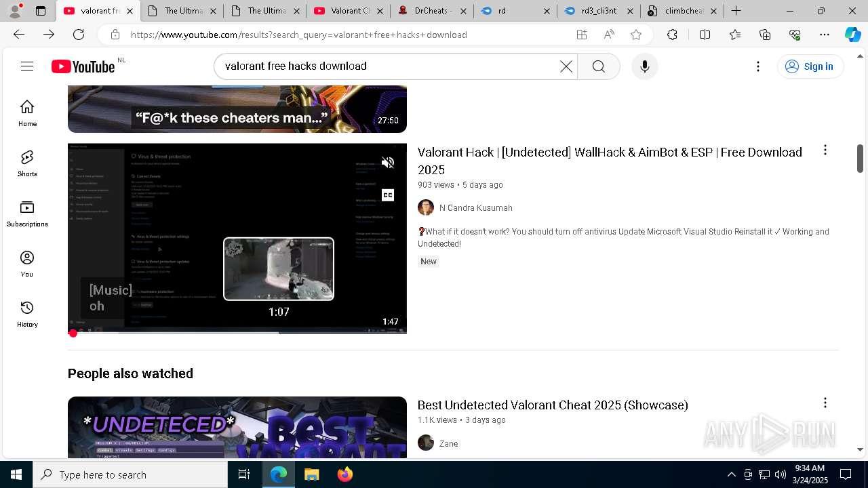This screenshot has width=868, height=488.
Task: Open the 27:50 cheaters video thumbnail
Action: pos(237,109)
